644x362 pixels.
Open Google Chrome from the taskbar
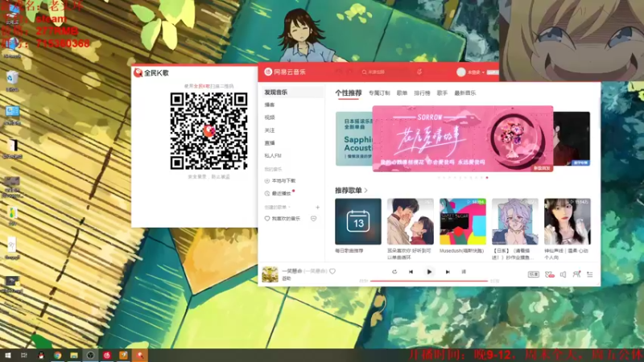(57, 356)
